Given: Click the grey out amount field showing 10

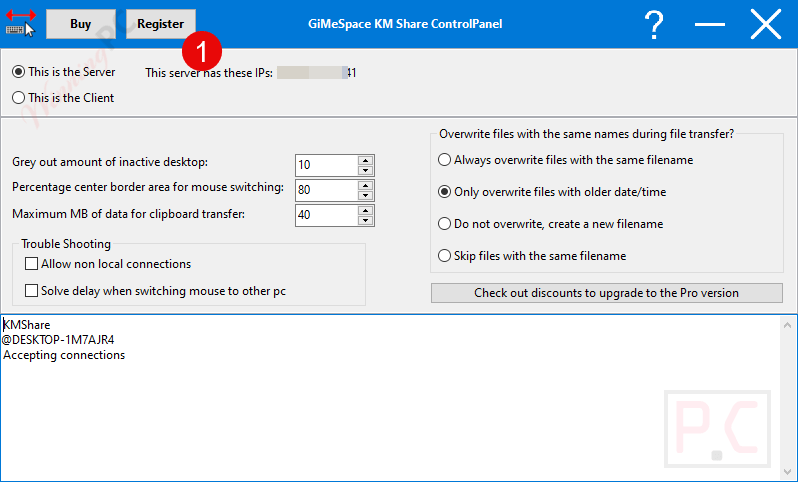Looking at the screenshot, I should [327, 165].
